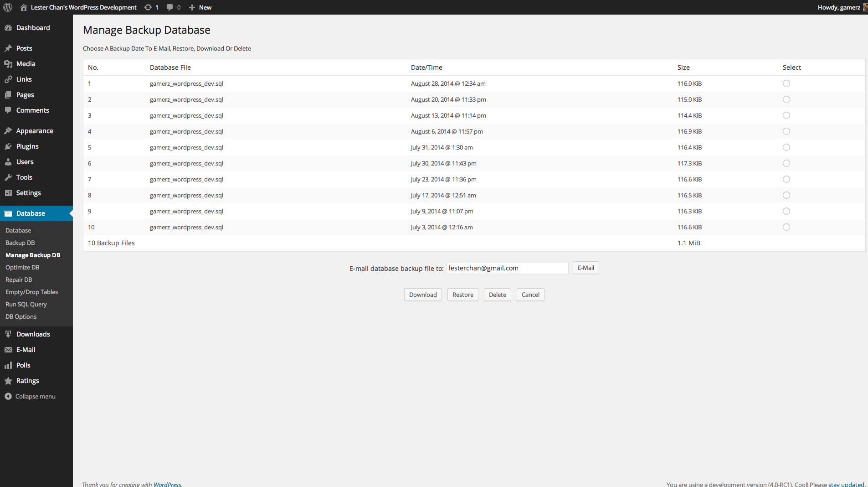Image resolution: width=868 pixels, height=487 pixels.
Task: Click the Cancel button
Action: 530,295
